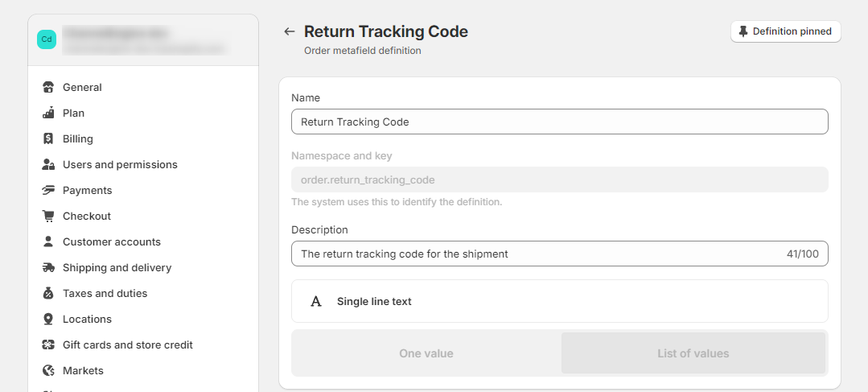The image size is (868, 392).
Task: Click the Checkout cart icon
Action: (48, 217)
